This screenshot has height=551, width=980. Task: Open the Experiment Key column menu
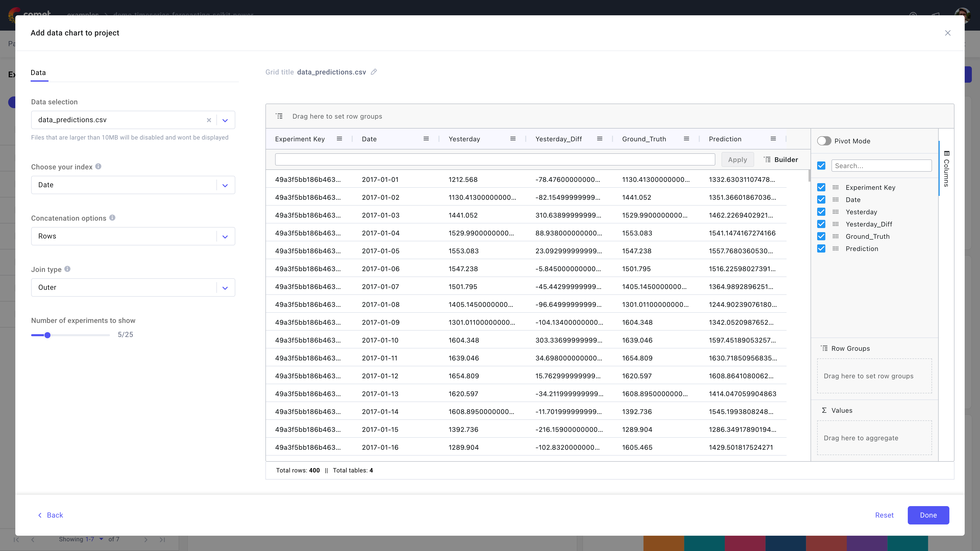tap(340, 139)
